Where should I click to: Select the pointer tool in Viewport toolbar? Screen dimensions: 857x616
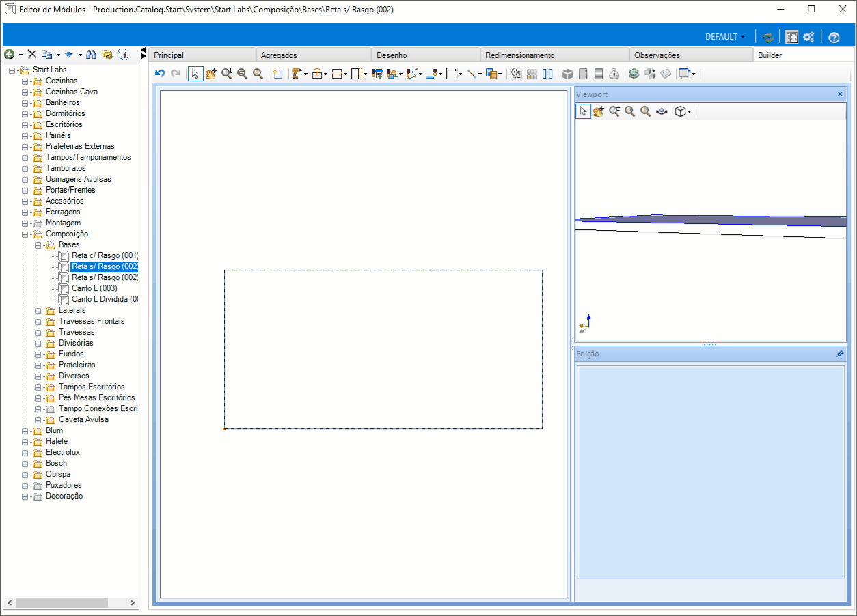(x=583, y=111)
